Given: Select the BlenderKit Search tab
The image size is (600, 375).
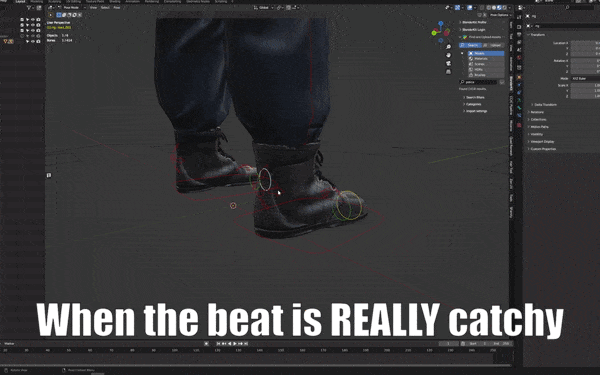Looking at the screenshot, I should [x=471, y=45].
